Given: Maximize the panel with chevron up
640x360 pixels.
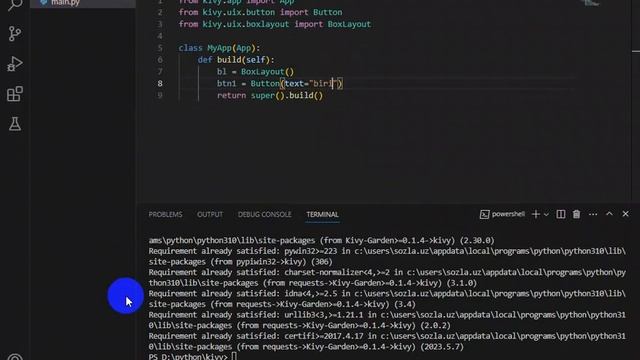Looking at the screenshot, I should pyautogui.click(x=609, y=214).
